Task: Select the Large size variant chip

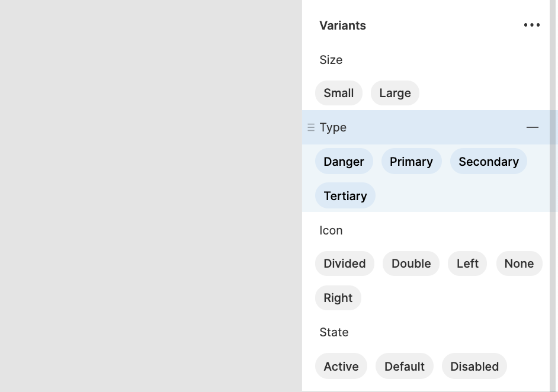Action: tap(395, 93)
